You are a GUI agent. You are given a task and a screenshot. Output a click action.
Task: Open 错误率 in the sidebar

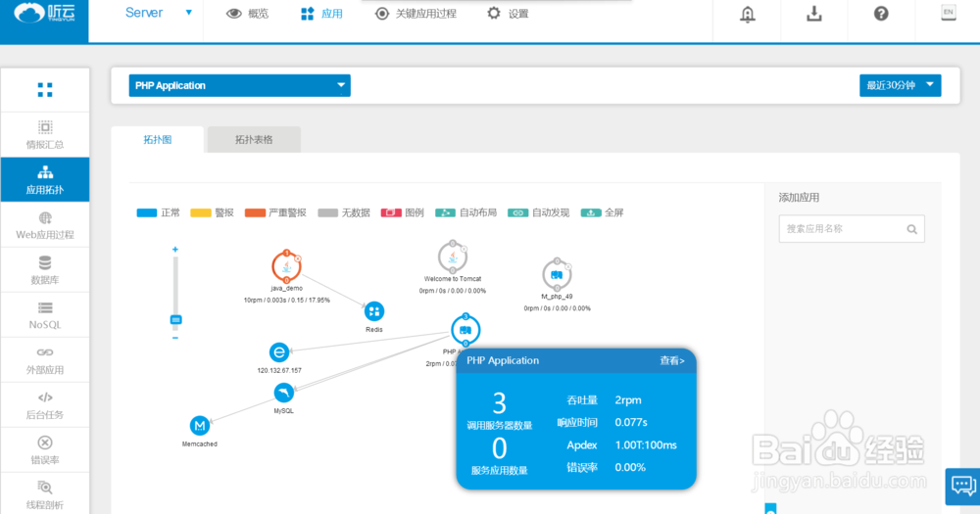tap(45, 449)
